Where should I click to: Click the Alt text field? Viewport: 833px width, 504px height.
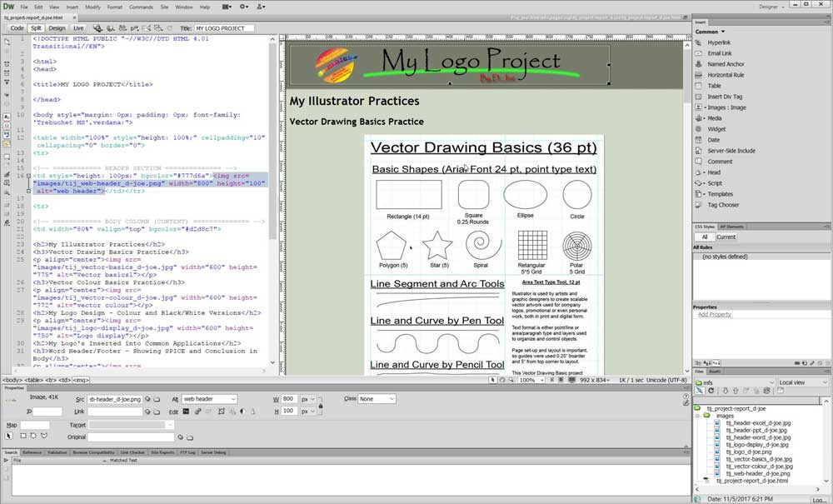tap(208, 399)
